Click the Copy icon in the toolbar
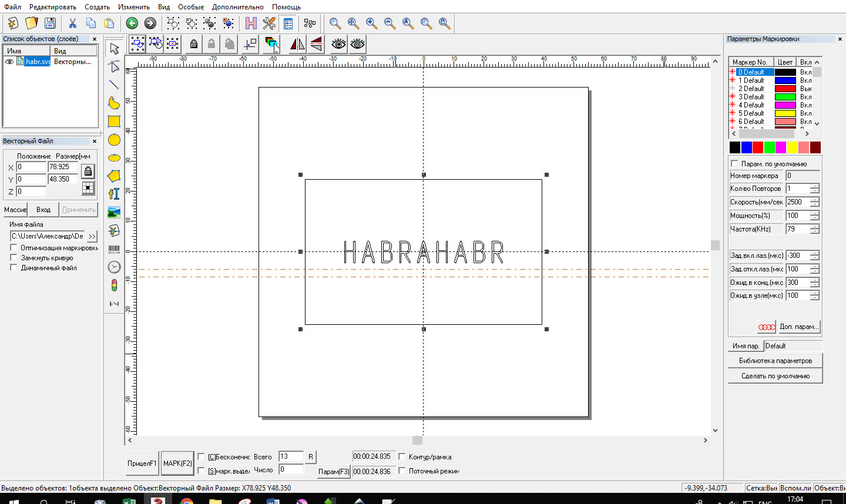 (x=91, y=23)
